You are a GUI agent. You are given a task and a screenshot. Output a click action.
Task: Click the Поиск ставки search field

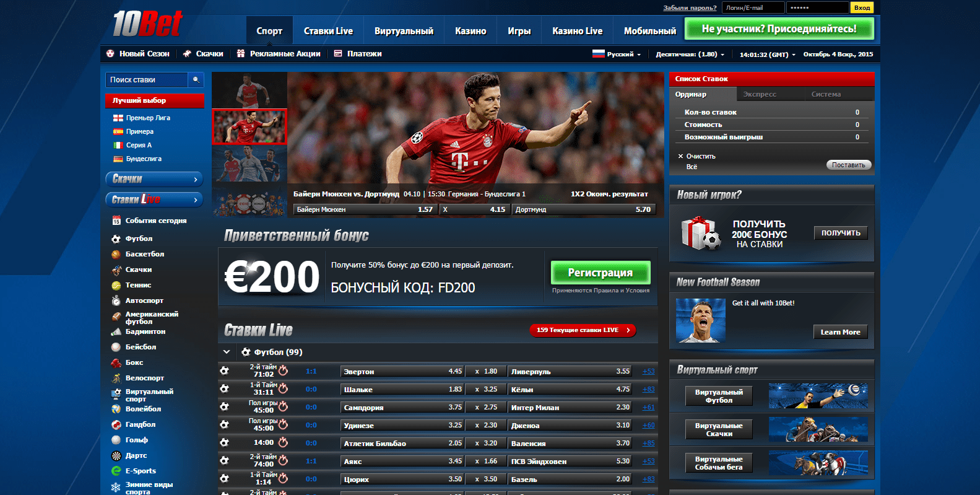point(147,80)
